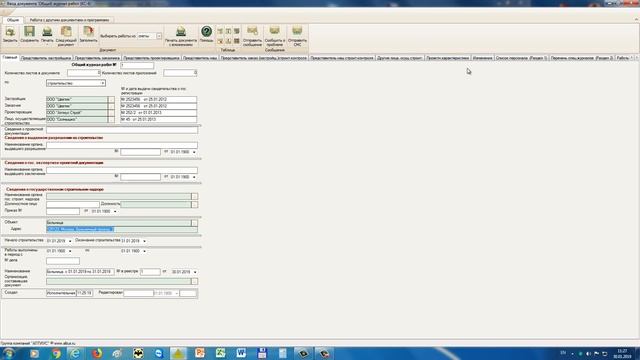Save the document with Сохранить icon
This screenshot has width=640, height=360.
[x=29, y=34]
